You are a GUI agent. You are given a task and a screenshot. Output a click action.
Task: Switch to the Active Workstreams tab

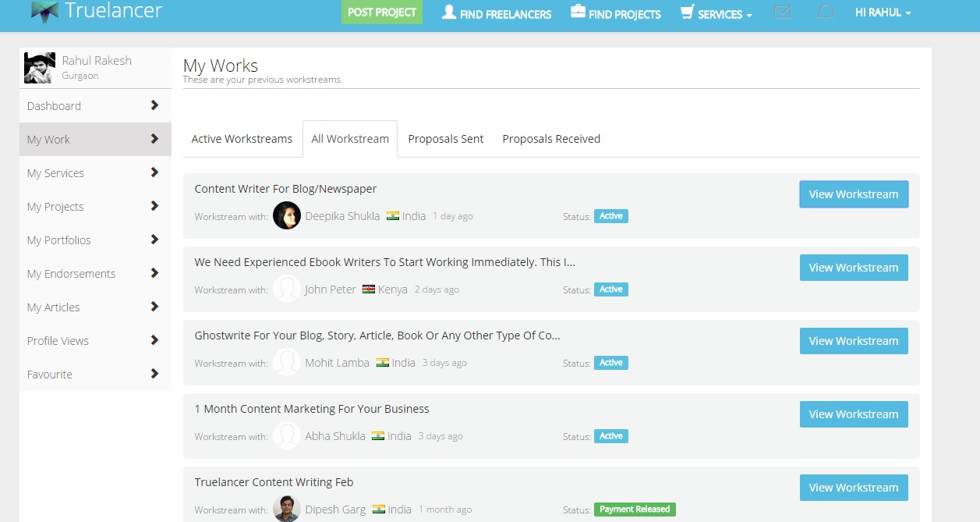pos(242,139)
